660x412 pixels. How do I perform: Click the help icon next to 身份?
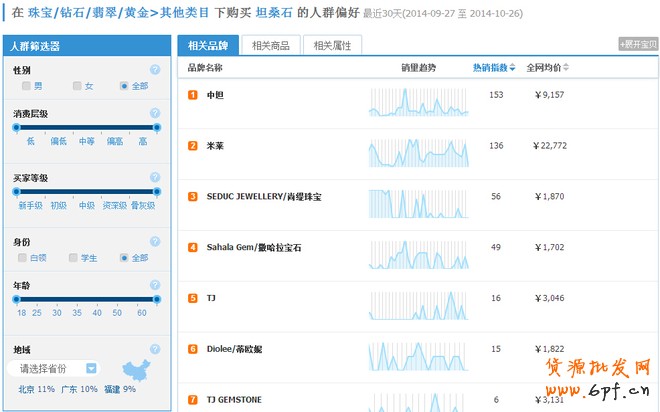click(155, 242)
